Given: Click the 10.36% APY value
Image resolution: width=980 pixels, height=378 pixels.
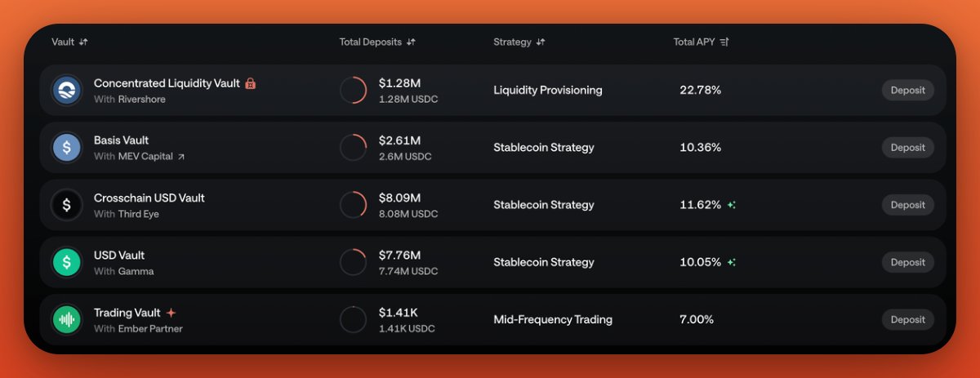Looking at the screenshot, I should pos(701,148).
